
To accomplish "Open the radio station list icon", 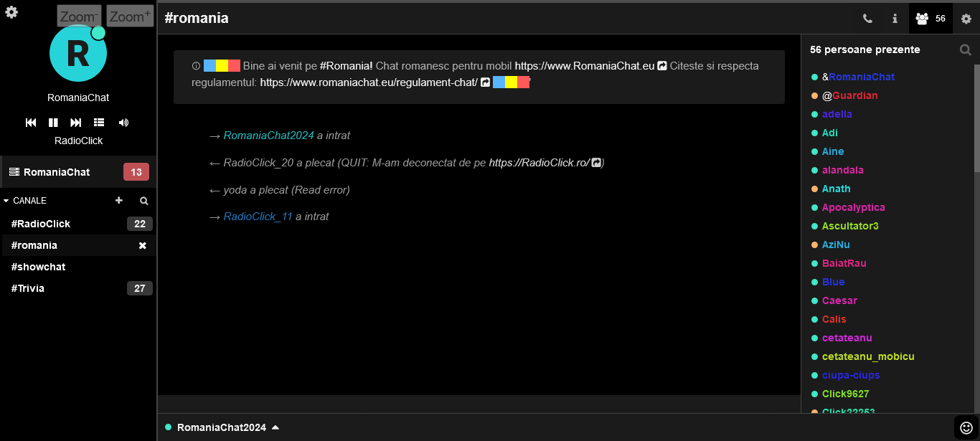I will 99,123.
